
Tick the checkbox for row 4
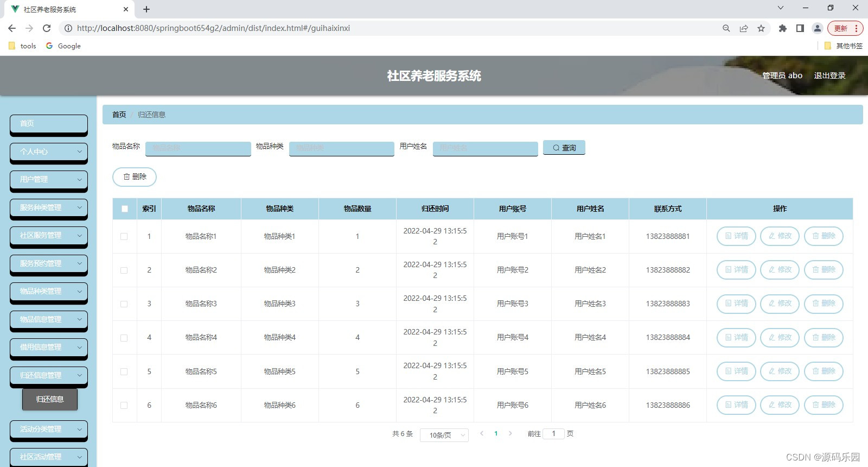124,338
